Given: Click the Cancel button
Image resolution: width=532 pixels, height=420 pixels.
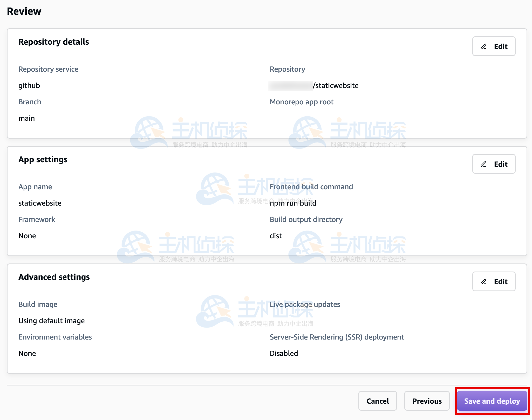Looking at the screenshot, I should [x=377, y=401].
